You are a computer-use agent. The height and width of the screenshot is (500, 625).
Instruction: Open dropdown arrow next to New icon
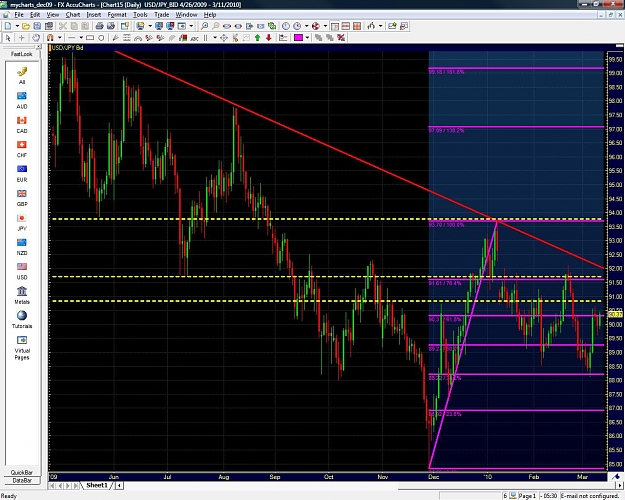coord(17,26)
